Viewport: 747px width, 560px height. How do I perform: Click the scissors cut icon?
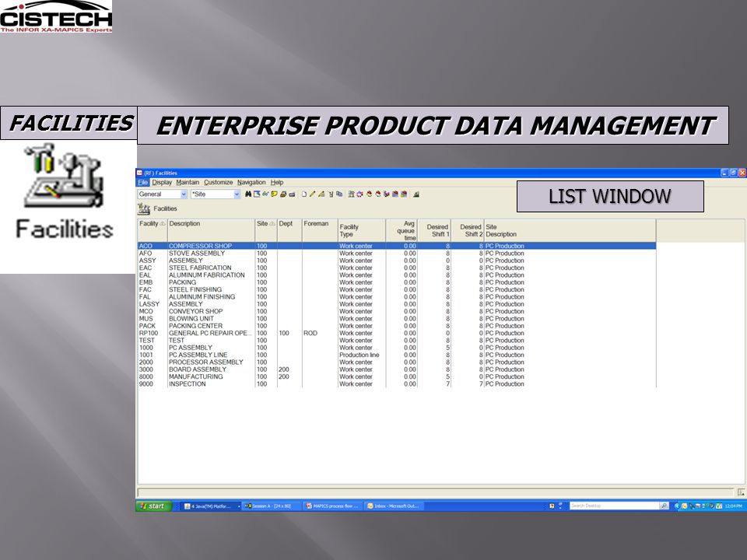pos(331,194)
